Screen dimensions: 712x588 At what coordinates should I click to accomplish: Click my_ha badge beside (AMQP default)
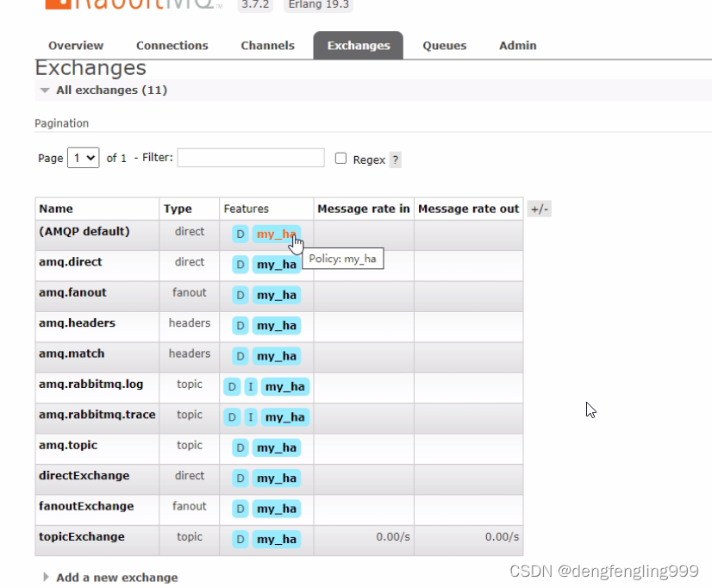[x=276, y=234]
